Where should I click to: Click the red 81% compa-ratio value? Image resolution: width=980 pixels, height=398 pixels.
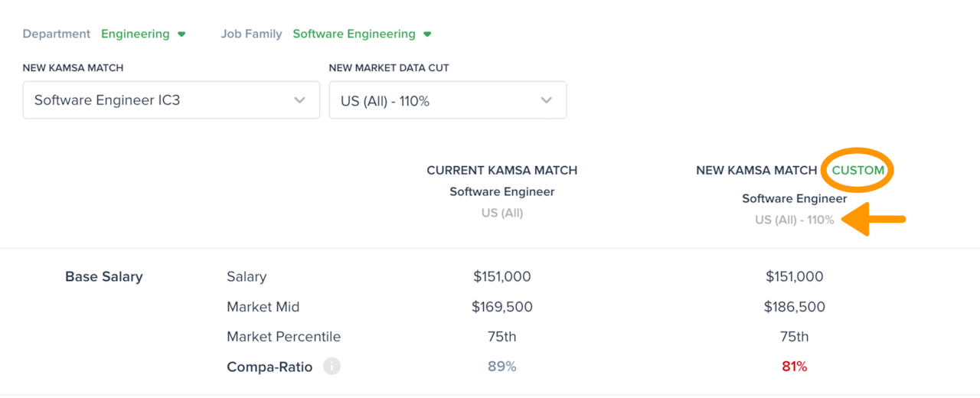coord(795,367)
